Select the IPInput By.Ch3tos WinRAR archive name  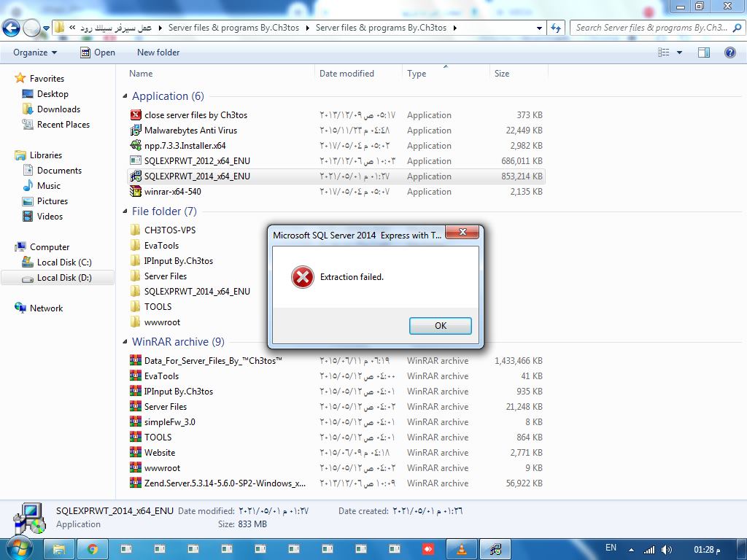179,392
